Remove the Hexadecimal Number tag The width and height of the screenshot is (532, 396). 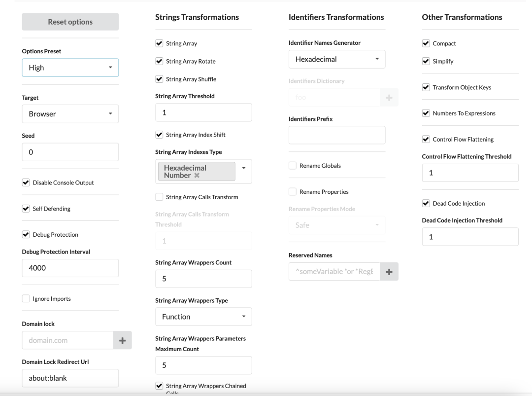point(197,176)
